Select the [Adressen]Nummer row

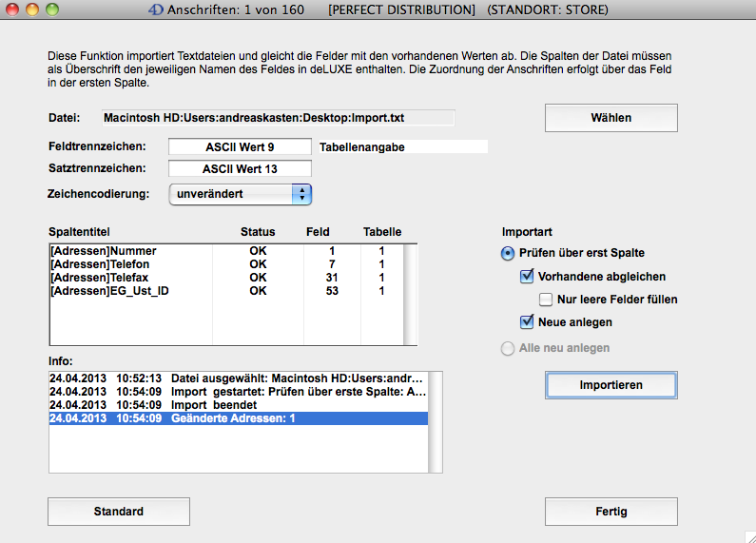tap(103, 251)
